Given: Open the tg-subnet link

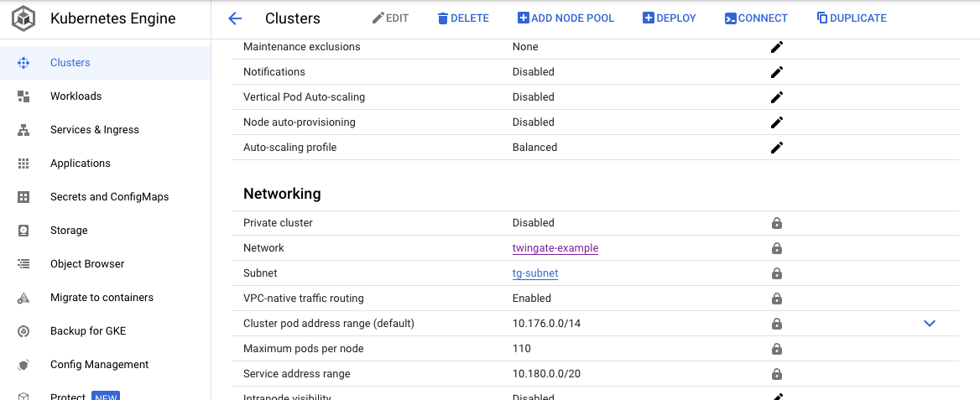Looking at the screenshot, I should (535, 273).
